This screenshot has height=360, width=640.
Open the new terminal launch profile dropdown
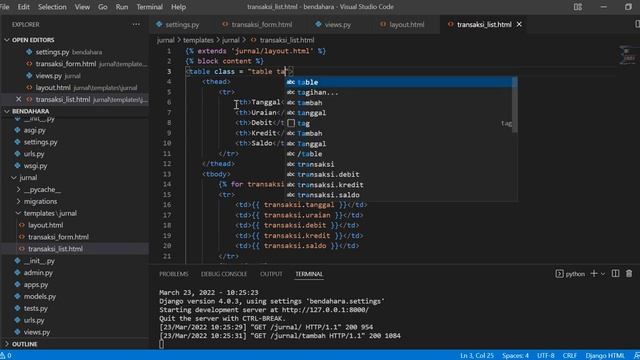point(603,273)
